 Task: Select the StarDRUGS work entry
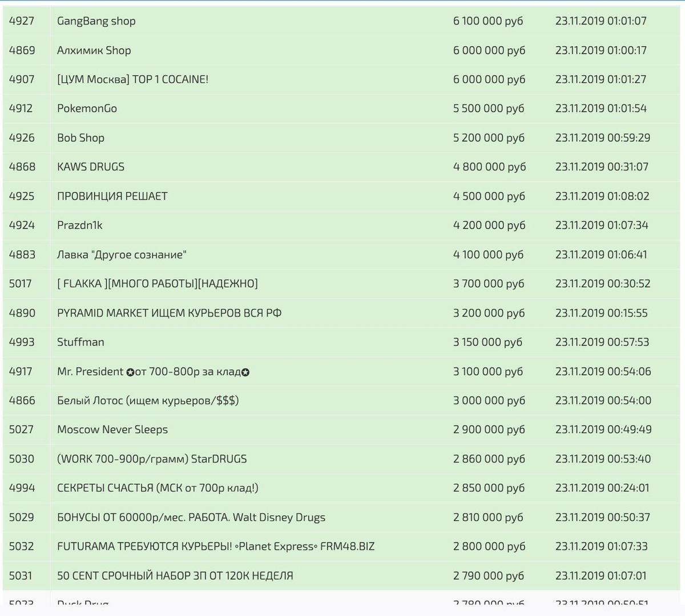coord(152,459)
